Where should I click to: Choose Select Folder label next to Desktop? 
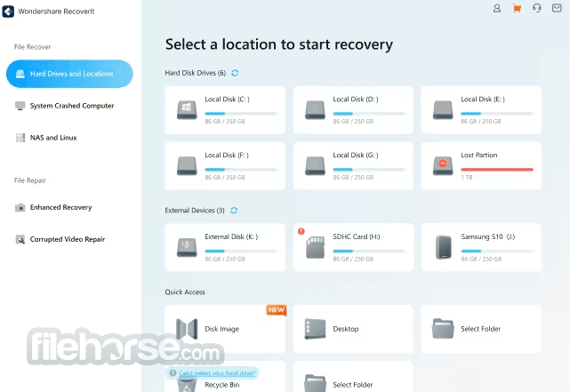tap(480, 329)
